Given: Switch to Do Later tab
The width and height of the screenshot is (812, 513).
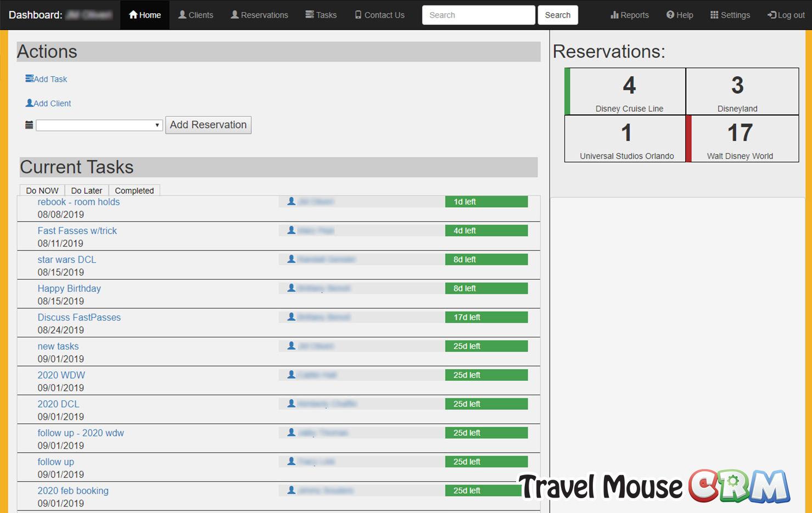Looking at the screenshot, I should coord(87,190).
